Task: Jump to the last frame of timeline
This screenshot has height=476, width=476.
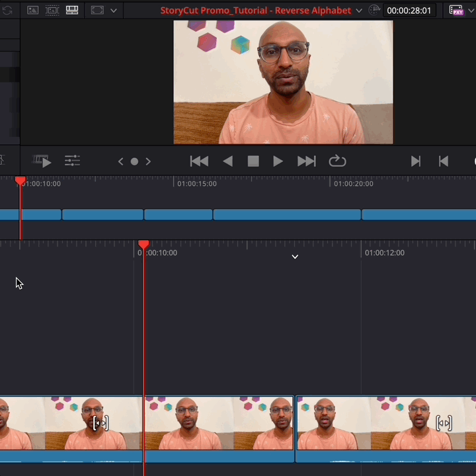Action: point(306,161)
